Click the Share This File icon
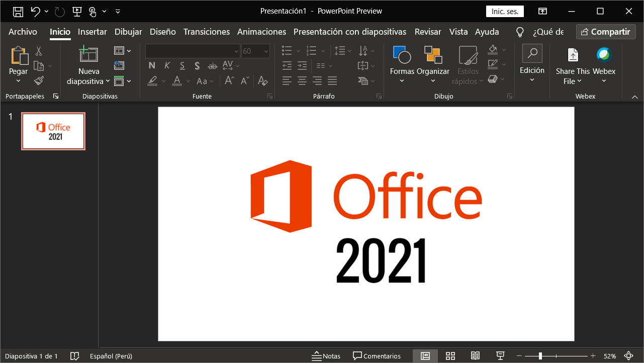Screen dimensions: 644x363 [573, 55]
